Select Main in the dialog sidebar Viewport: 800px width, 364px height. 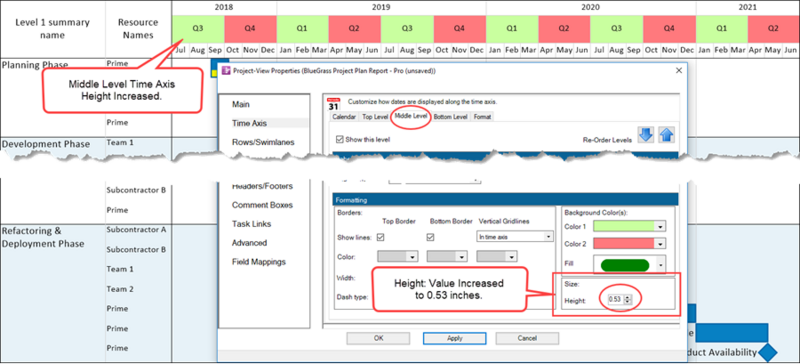point(241,104)
